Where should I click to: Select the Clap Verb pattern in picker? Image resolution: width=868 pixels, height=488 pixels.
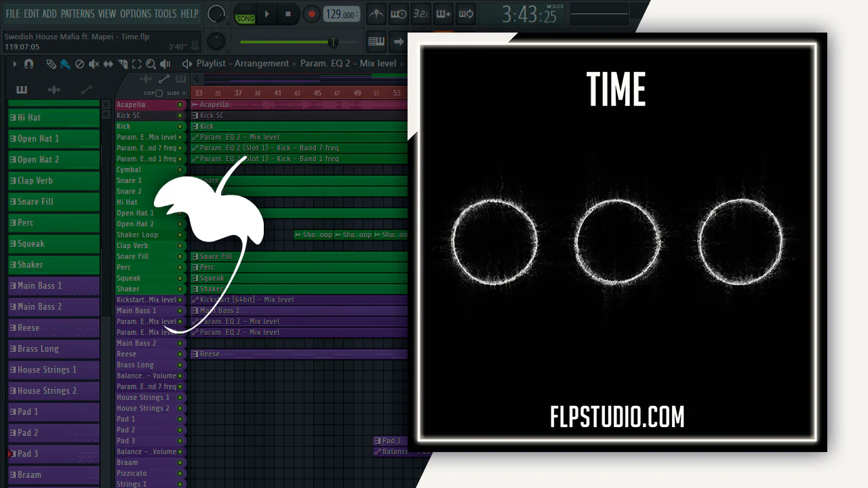point(54,180)
